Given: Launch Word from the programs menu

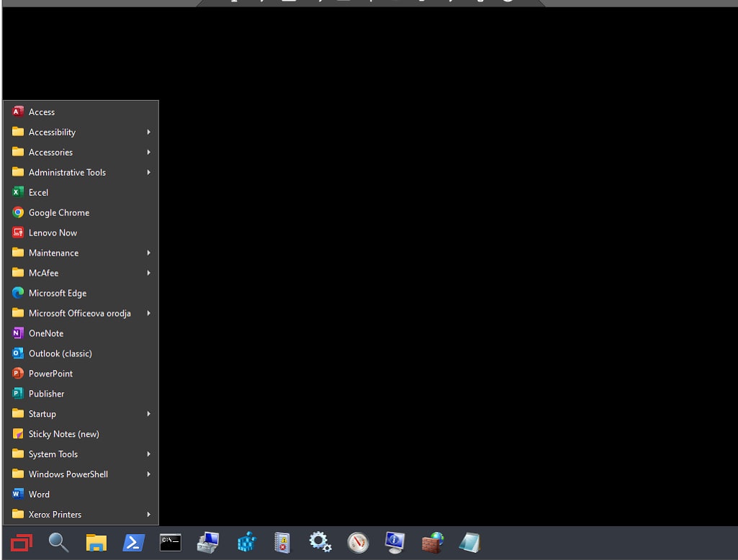Looking at the screenshot, I should pyautogui.click(x=81, y=494).
